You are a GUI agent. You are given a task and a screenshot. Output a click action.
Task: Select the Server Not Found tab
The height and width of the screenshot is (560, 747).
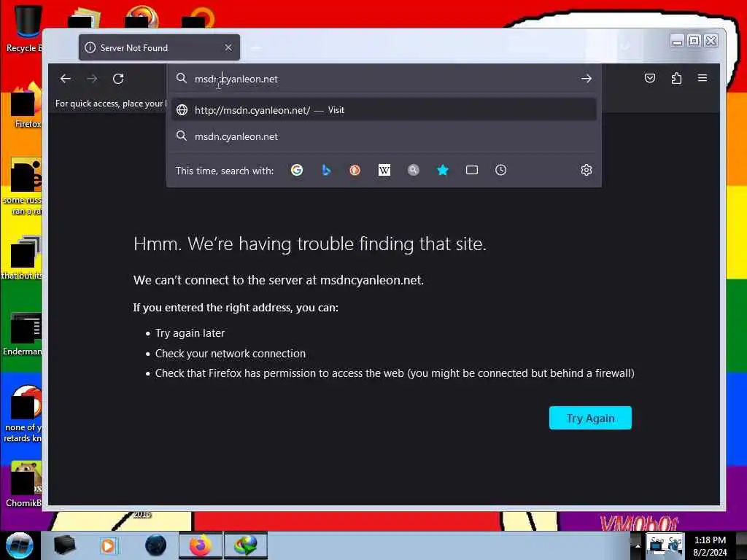pyautogui.click(x=159, y=47)
